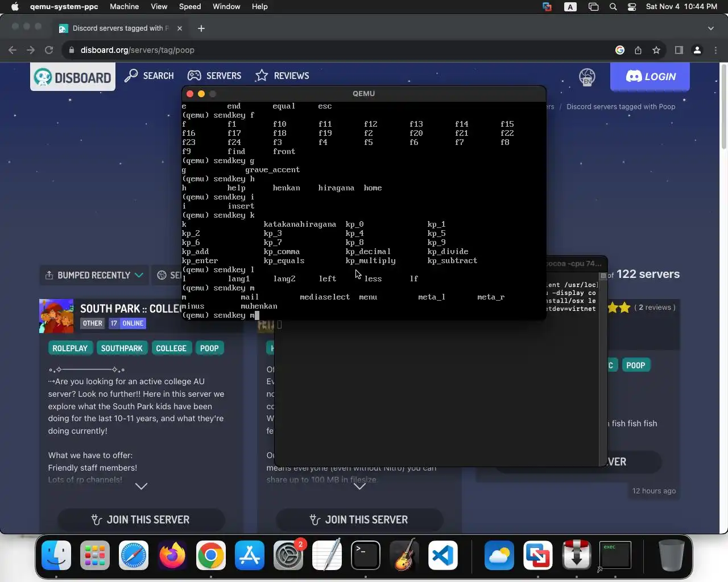Open Control Center in menu bar
The width and height of the screenshot is (728, 582).
tap(632, 7)
